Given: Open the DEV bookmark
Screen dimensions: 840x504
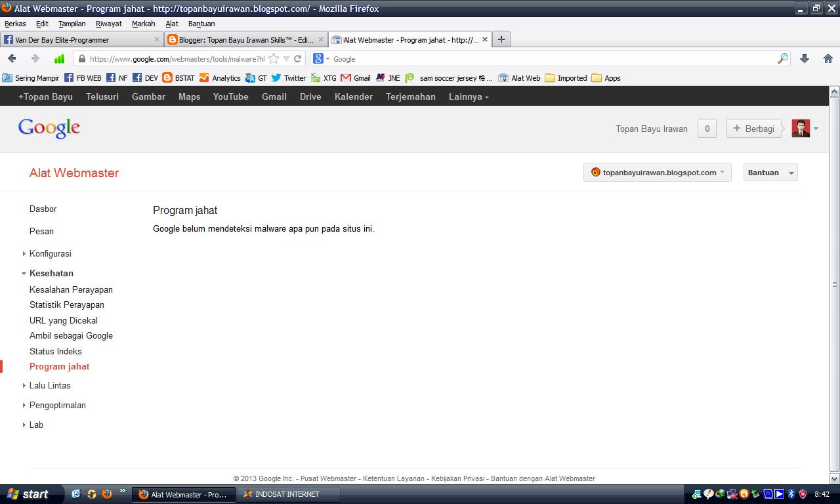Looking at the screenshot, I should tap(145, 77).
